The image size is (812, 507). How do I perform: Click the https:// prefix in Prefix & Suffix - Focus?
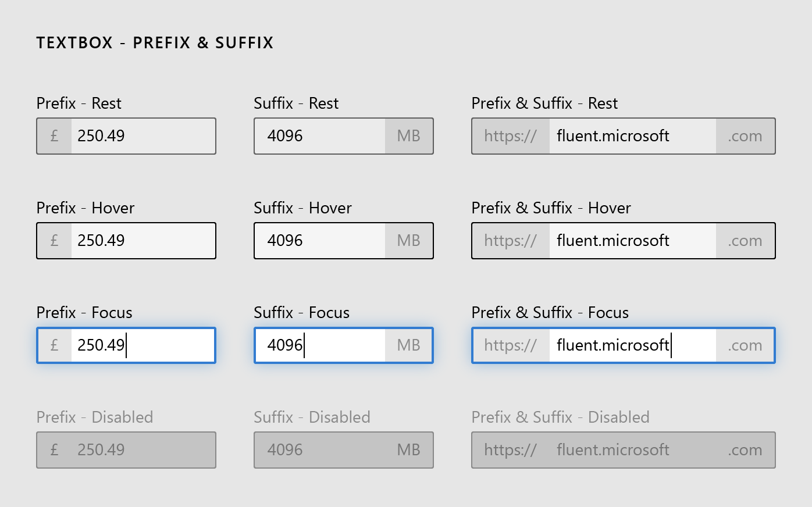click(x=510, y=345)
